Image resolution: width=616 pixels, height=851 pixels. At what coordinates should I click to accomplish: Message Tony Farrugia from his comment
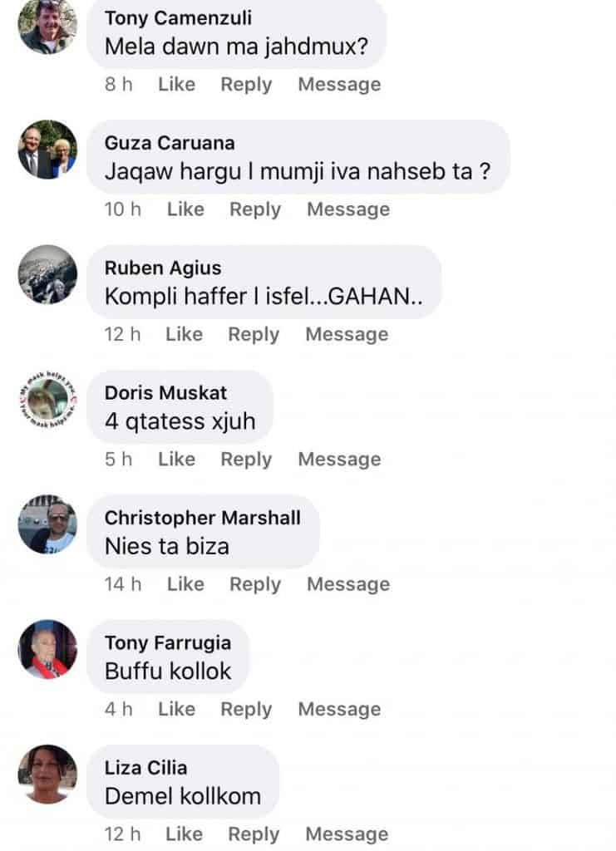pos(339,709)
